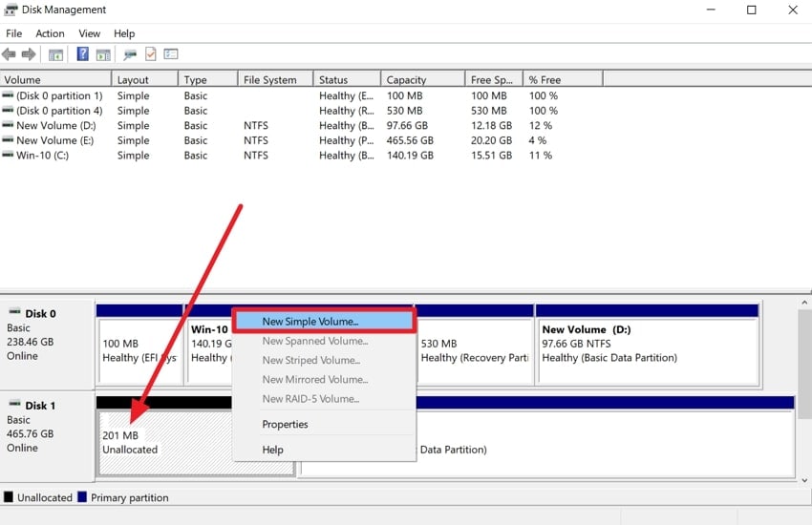Choose New Simple Volume from the context menu
This screenshot has width=812, height=525.
click(x=324, y=322)
